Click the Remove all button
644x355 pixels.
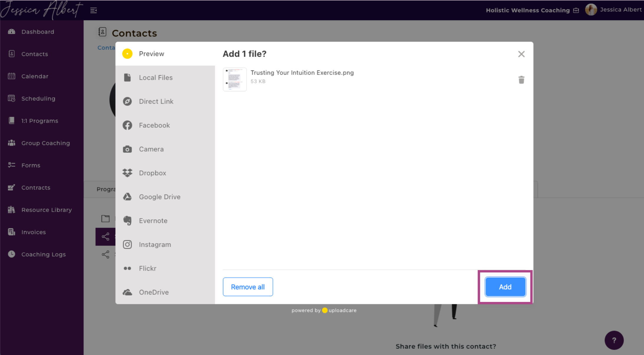(x=248, y=287)
